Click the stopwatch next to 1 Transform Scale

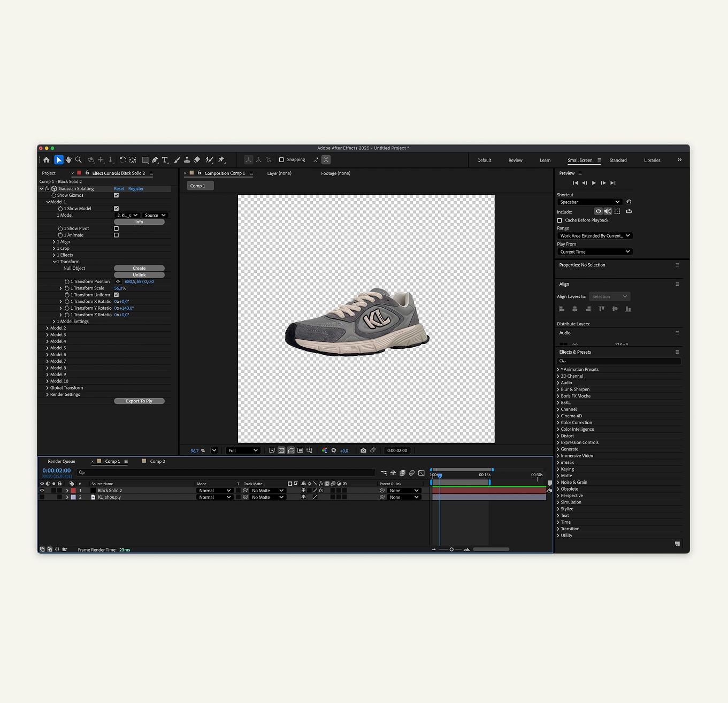click(x=67, y=288)
